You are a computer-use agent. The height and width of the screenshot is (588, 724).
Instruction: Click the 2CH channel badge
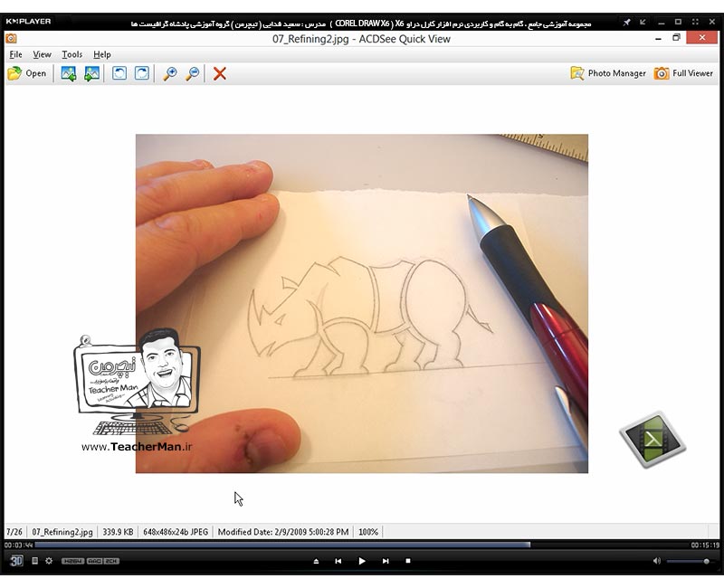tap(111, 561)
